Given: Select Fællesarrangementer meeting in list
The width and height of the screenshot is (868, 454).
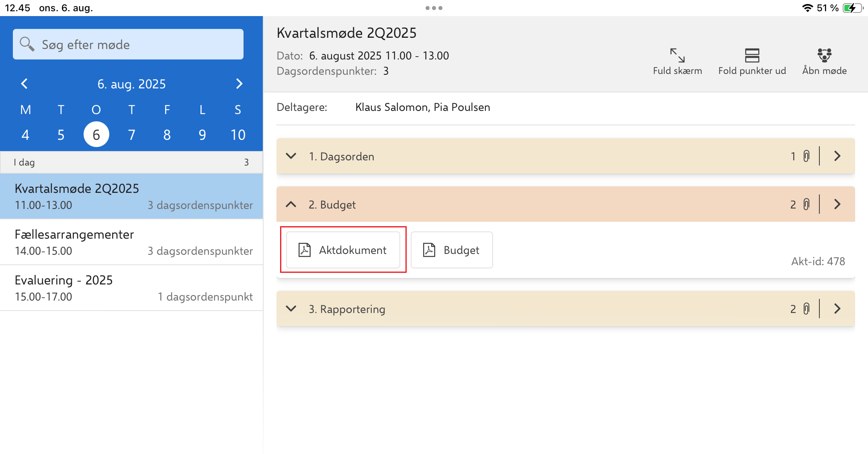Looking at the screenshot, I should point(131,242).
